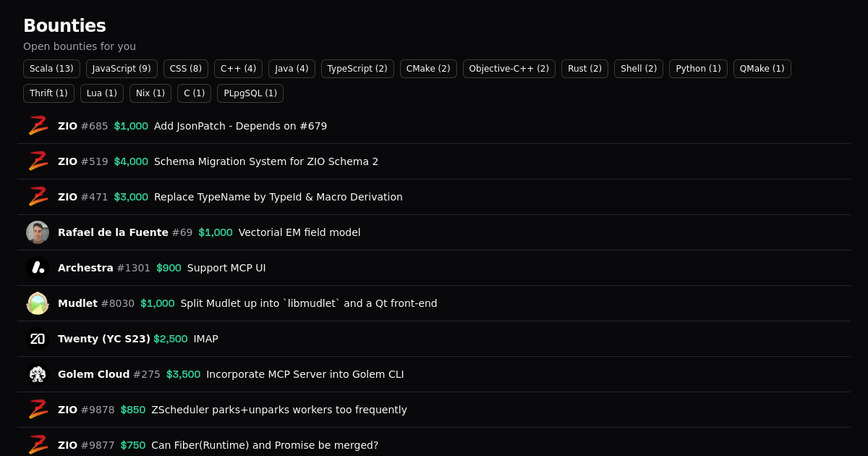Click the Golem Cloud logo icon
This screenshot has height=456, width=868.
coord(38,374)
